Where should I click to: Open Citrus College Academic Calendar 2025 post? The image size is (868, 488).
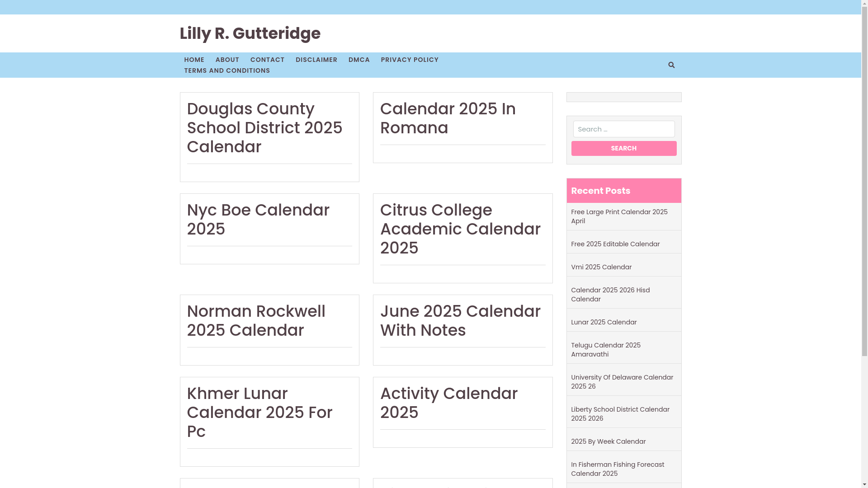point(460,229)
